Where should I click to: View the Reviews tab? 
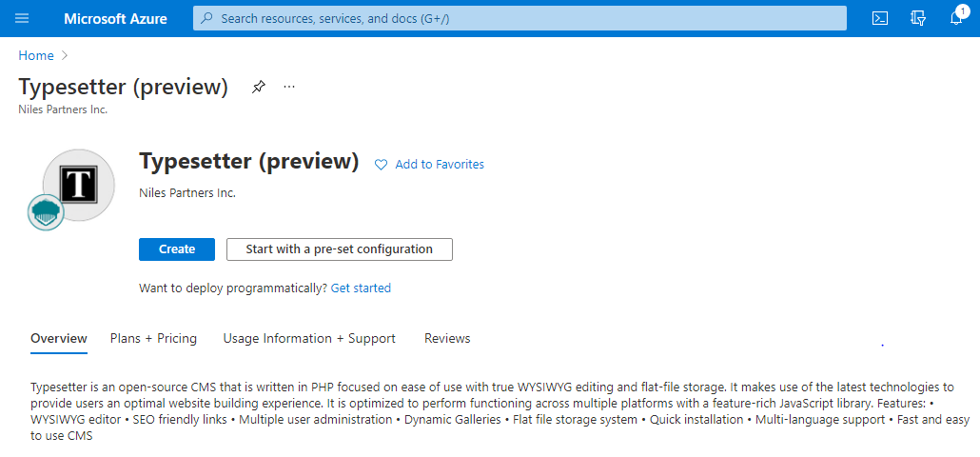447,338
